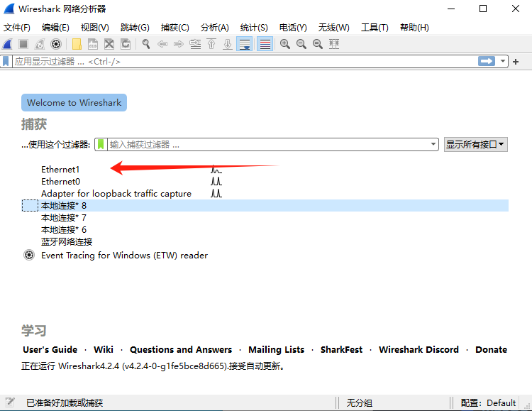
Task: Go back to previous packet arrow
Action: pos(162,44)
